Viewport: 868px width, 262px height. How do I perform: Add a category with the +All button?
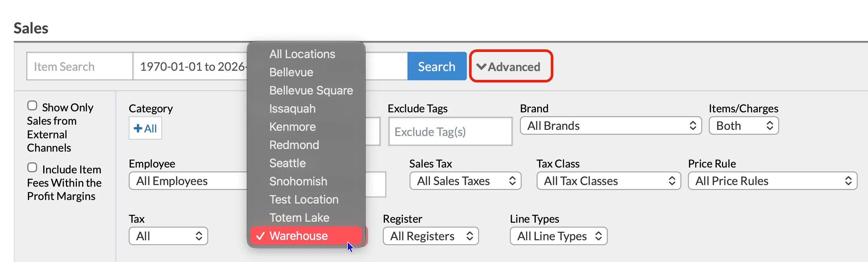click(145, 128)
